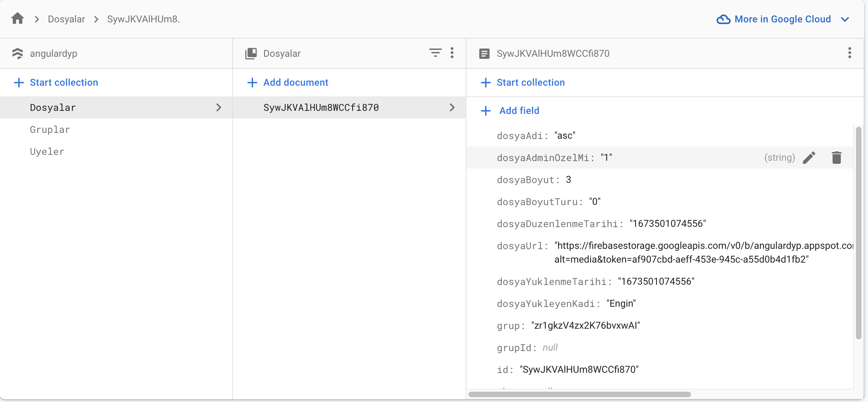Click the horizontal scrollbar under the fields
This screenshot has height=402, width=868.
click(x=580, y=394)
